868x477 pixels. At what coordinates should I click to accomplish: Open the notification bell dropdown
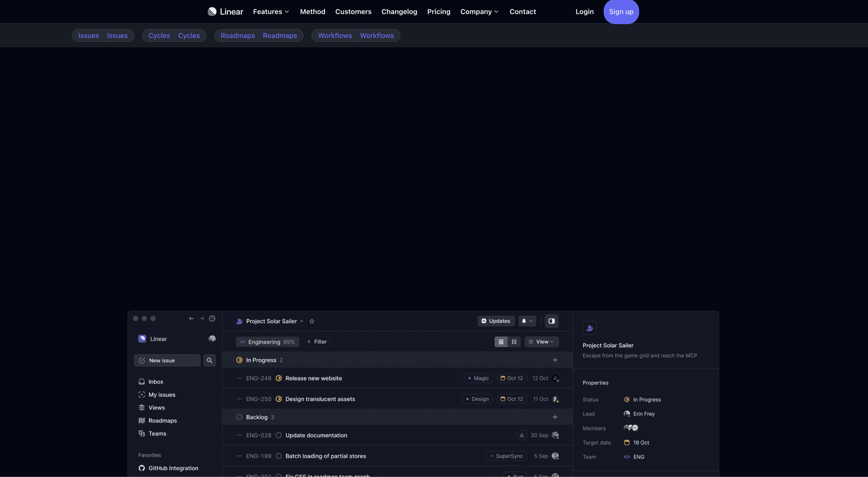coord(527,321)
